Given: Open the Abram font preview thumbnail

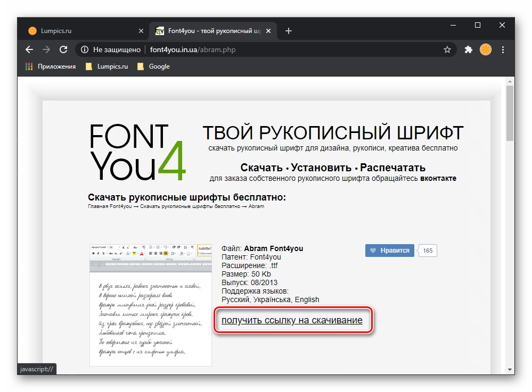Looking at the screenshot, I should (x=151, y=305).
